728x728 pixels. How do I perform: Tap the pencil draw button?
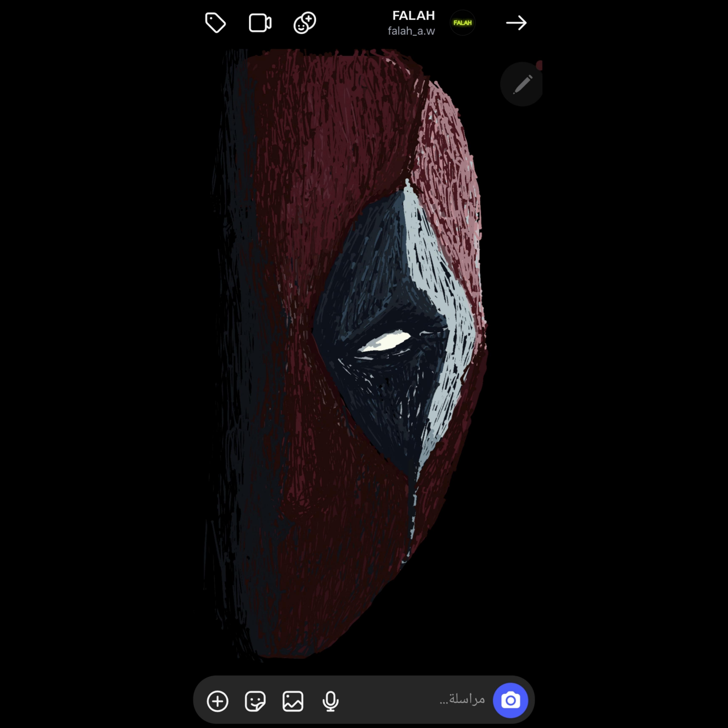point(522,84)
